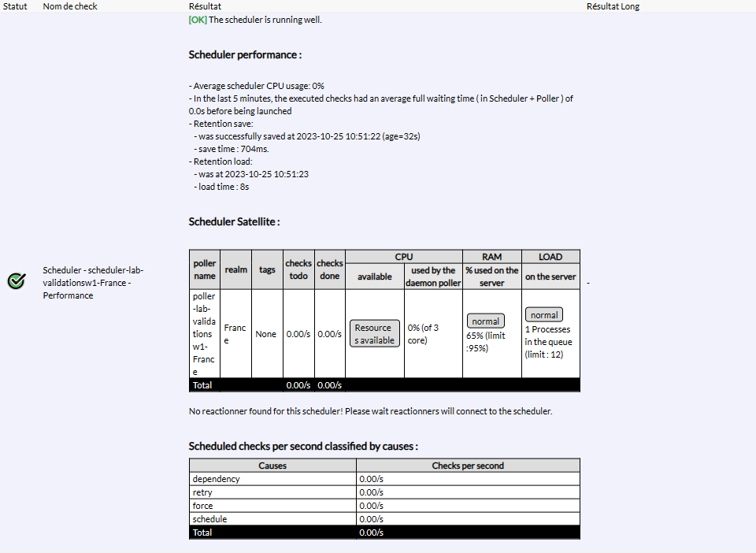The width and height of the screenshot is (756, 553).
Task: Click the checks todo table header
Action: coord(298,269)
